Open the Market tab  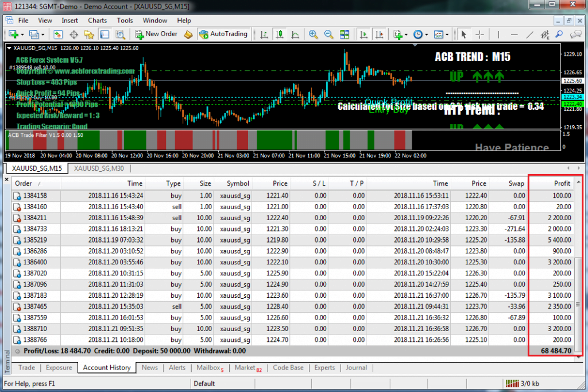point(248,368)
